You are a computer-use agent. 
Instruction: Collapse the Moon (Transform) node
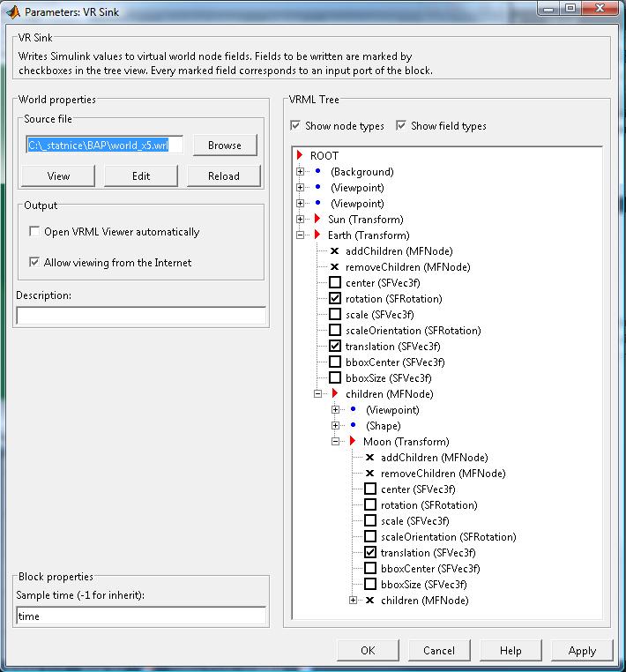pos(335,441)
